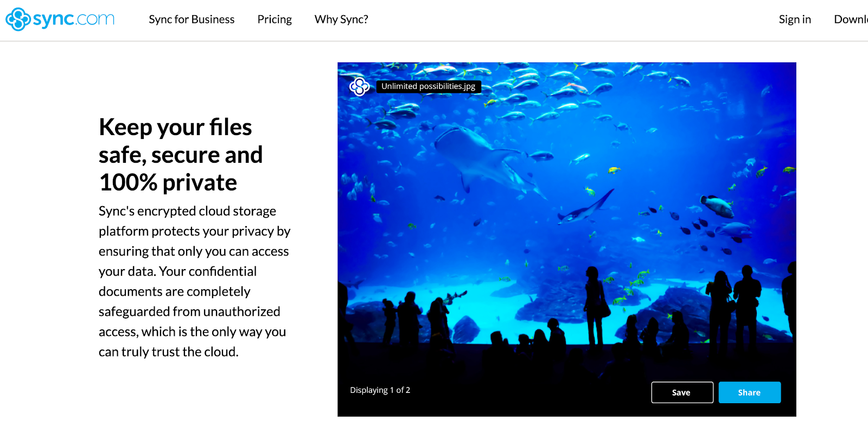Screen dimensions: 868x445
Task: Click Sync icon on image preview
Action: 359,86
